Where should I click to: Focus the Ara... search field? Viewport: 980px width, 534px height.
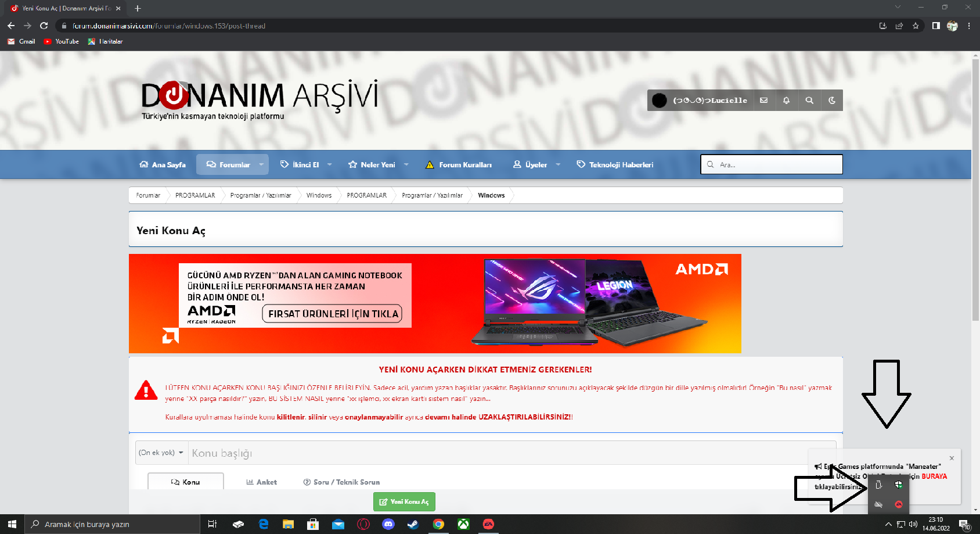pos(772,164)
